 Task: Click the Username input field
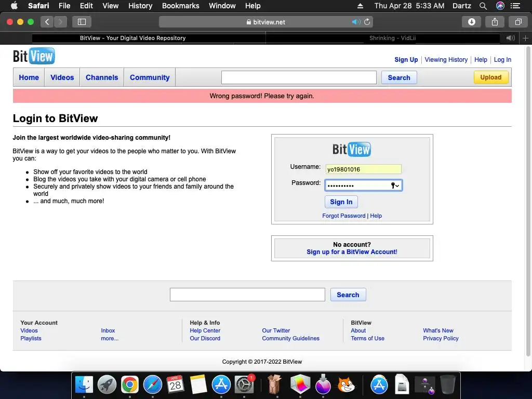click(363, 169)
